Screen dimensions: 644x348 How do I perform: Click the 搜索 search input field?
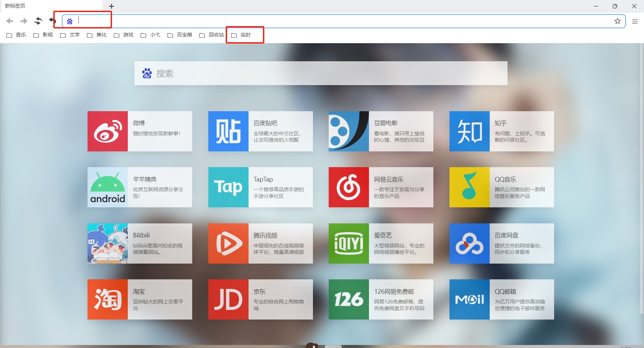[x=321, y=73]
